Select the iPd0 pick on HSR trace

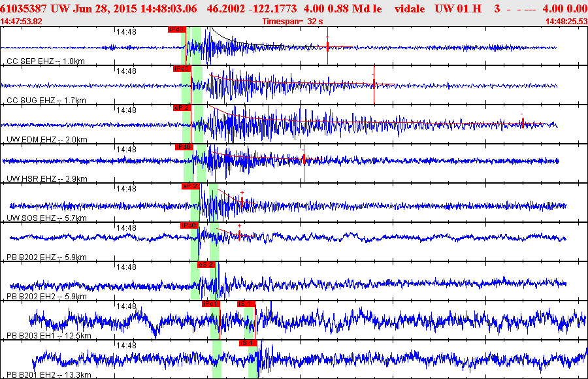pos(183,147)
